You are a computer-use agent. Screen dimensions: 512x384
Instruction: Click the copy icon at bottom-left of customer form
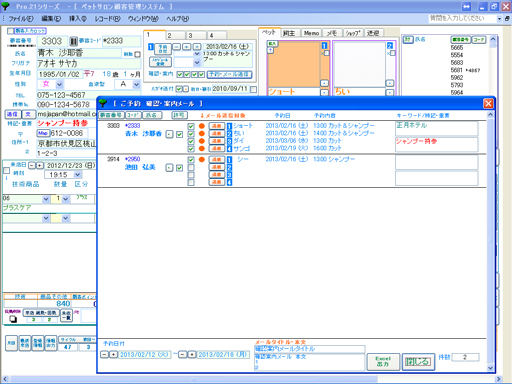point(13,319)
